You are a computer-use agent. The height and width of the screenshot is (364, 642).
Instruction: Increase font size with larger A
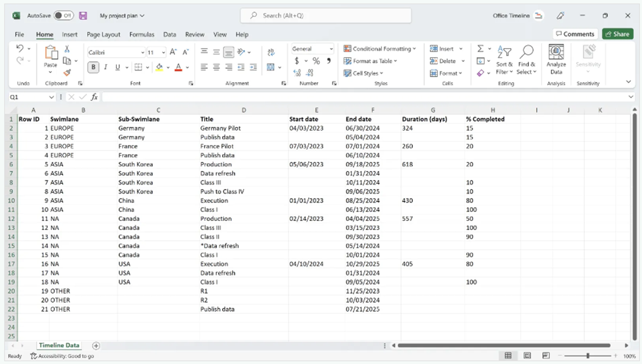173,52
